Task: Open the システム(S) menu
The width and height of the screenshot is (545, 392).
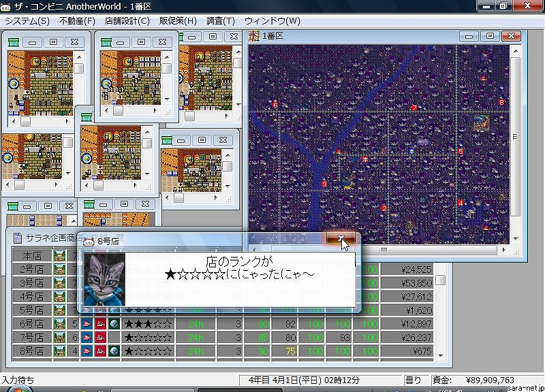Action: click(x=27, y=21)
